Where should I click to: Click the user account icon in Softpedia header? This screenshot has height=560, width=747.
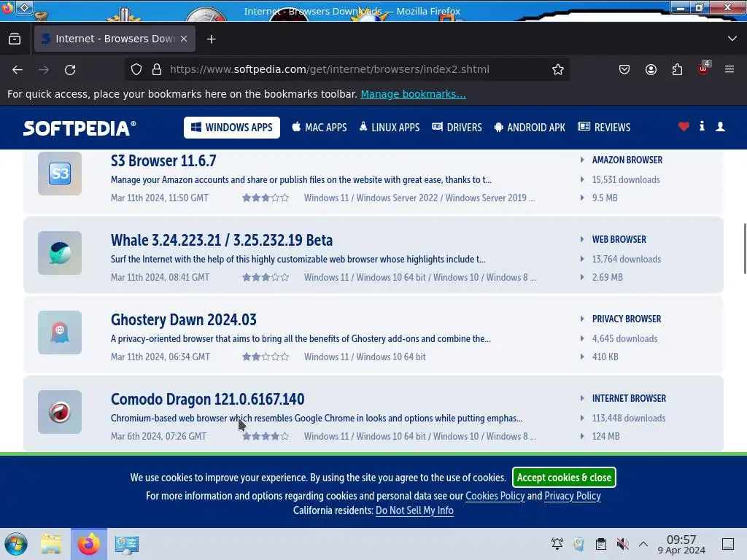[720, 127]
